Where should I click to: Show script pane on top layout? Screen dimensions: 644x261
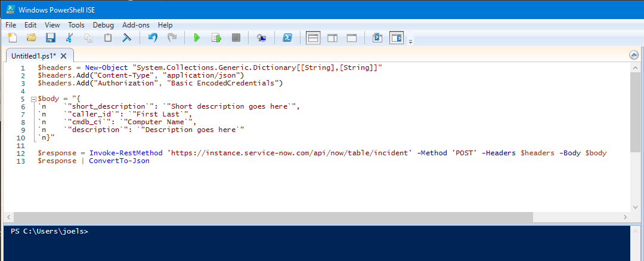coord(314,38)
